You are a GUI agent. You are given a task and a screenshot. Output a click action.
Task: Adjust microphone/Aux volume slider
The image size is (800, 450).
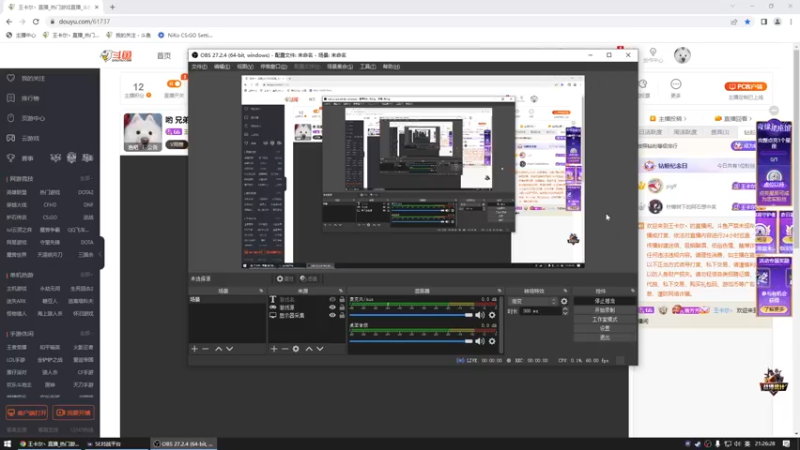click(411, 315)
